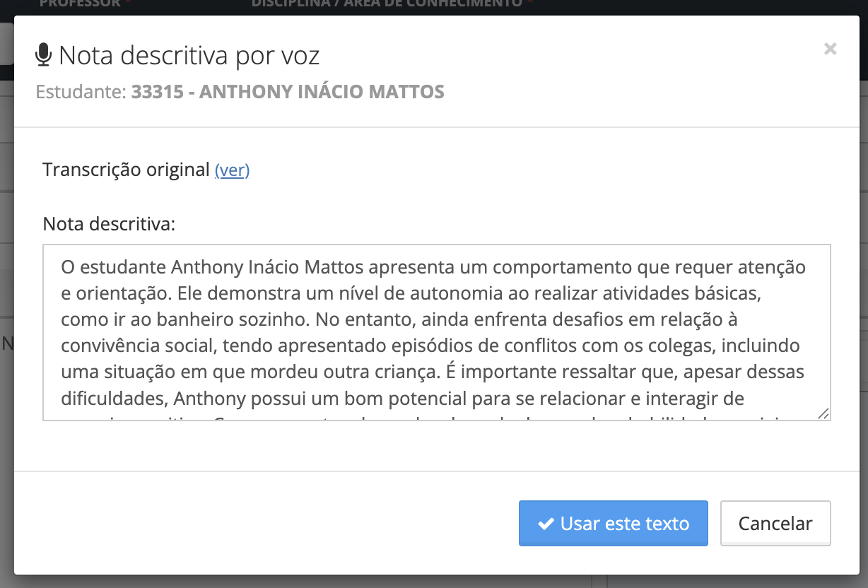
Task: Click the resize handle of the note textbox
Action: click(x=823, y=415)
